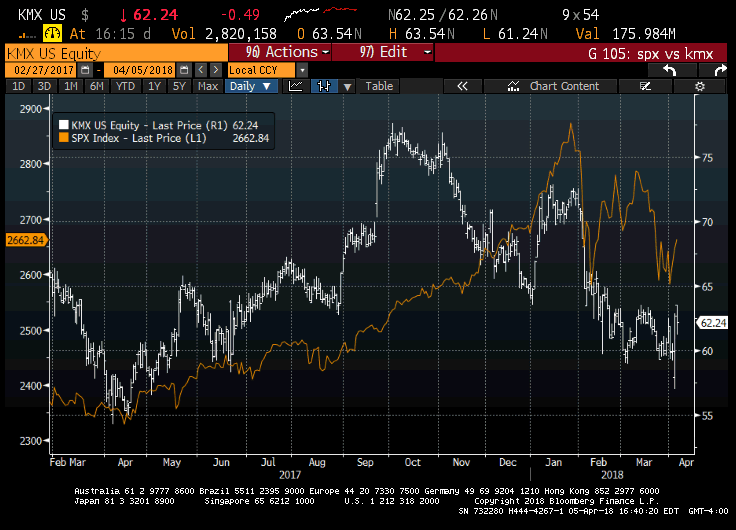Image resolution: width=736 pixels, height=530 pixels.
Task: Click the Val 175.984M figure
Action: (626, 34)
